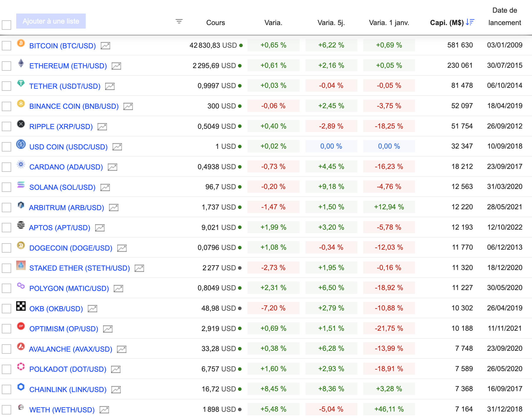The width and height of the screenshot is (532, 418).
Task: Click Ethereum launch date 30/07/2015
Action: tap(505, 65)
